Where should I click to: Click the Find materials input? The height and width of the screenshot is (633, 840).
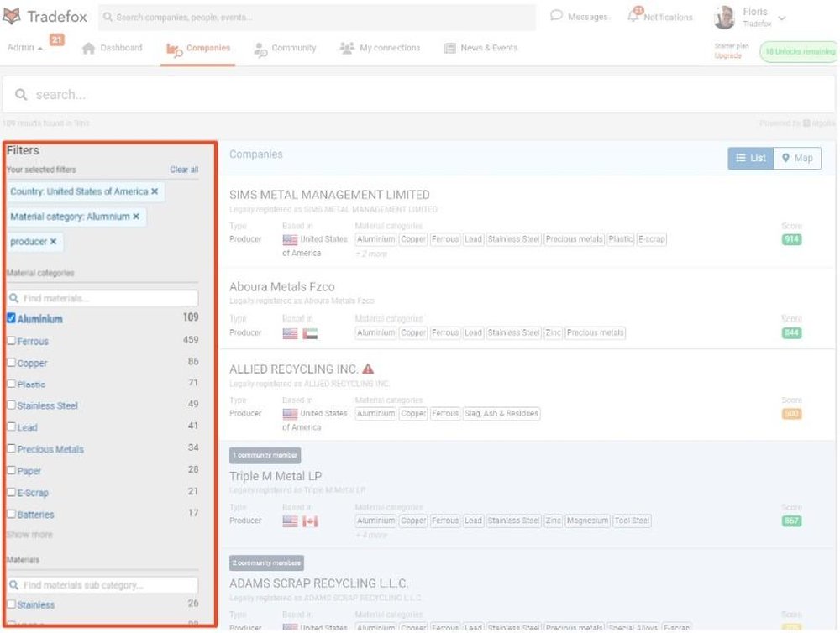pyautogui.click(x=102, y=298)
